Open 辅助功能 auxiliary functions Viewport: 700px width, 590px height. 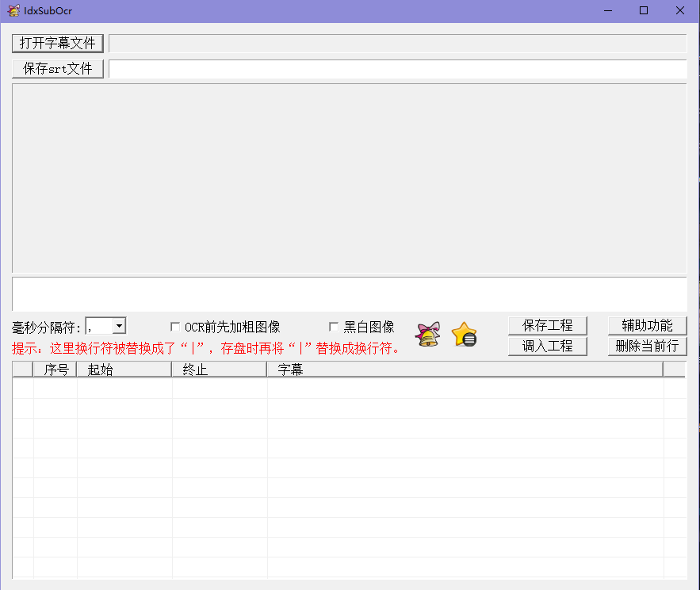647,325
